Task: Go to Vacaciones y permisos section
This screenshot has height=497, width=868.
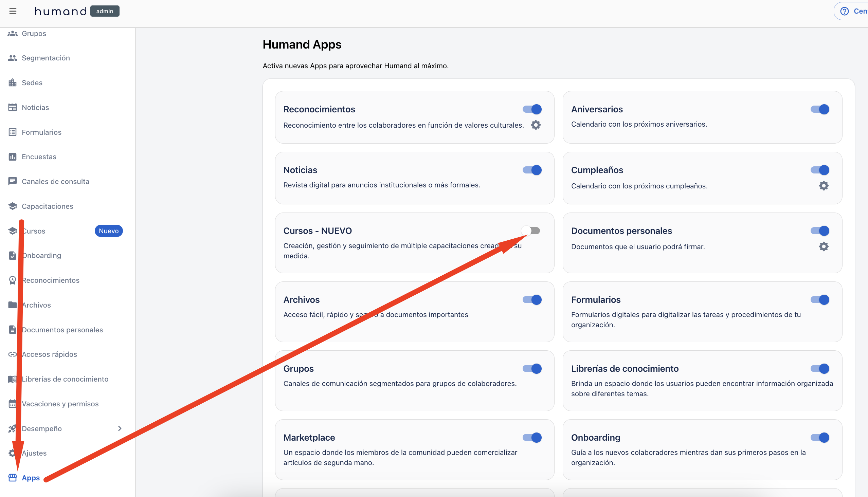Action: 60,404
